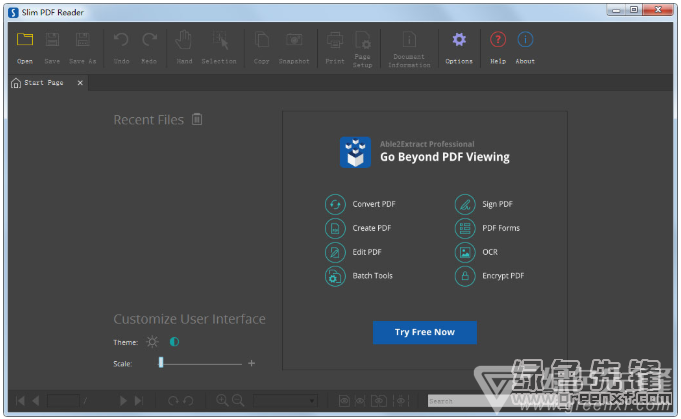Click the fit page view icon
The height and width of the screenshot is (419, 681).
pyautogui.click(x=344, y=400)
